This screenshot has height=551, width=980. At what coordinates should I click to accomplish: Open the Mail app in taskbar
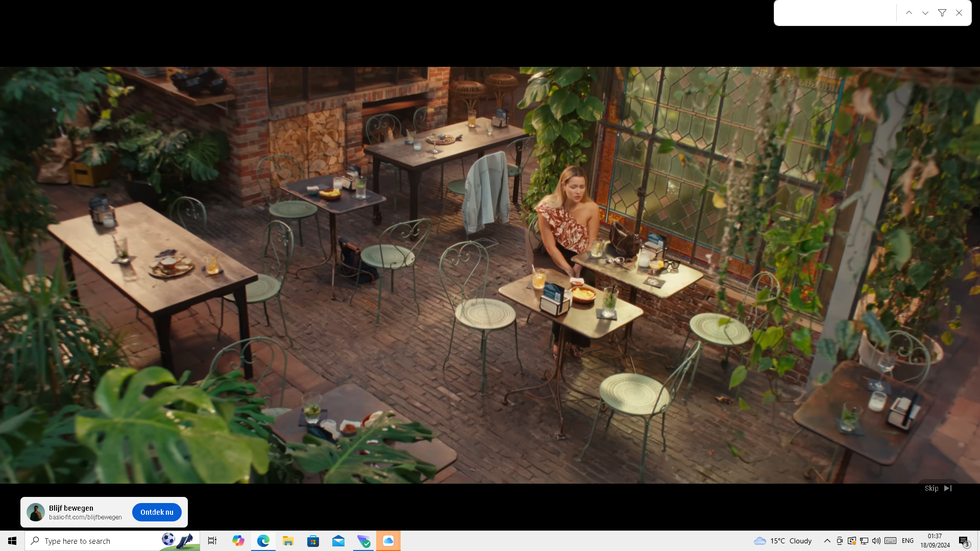coord(338,541)
